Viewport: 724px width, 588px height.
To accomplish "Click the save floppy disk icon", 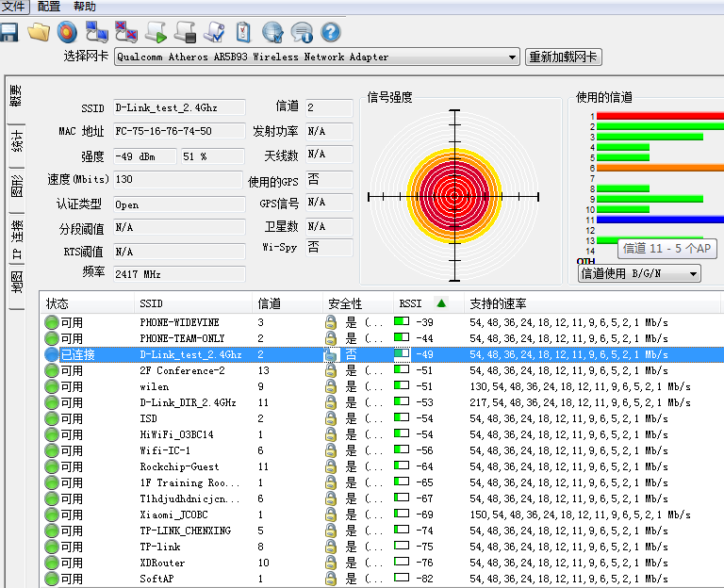I will tap(10, 33).
